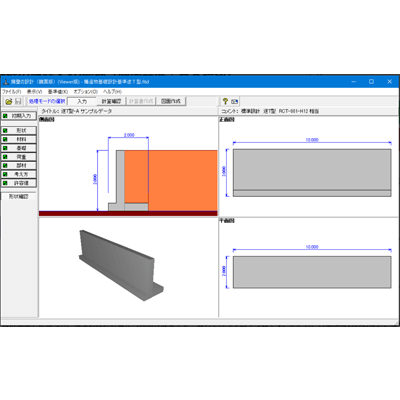Viewport: 400px width, 400px height.
Task: Click the application icon in title bar
Action: [6, 82]
